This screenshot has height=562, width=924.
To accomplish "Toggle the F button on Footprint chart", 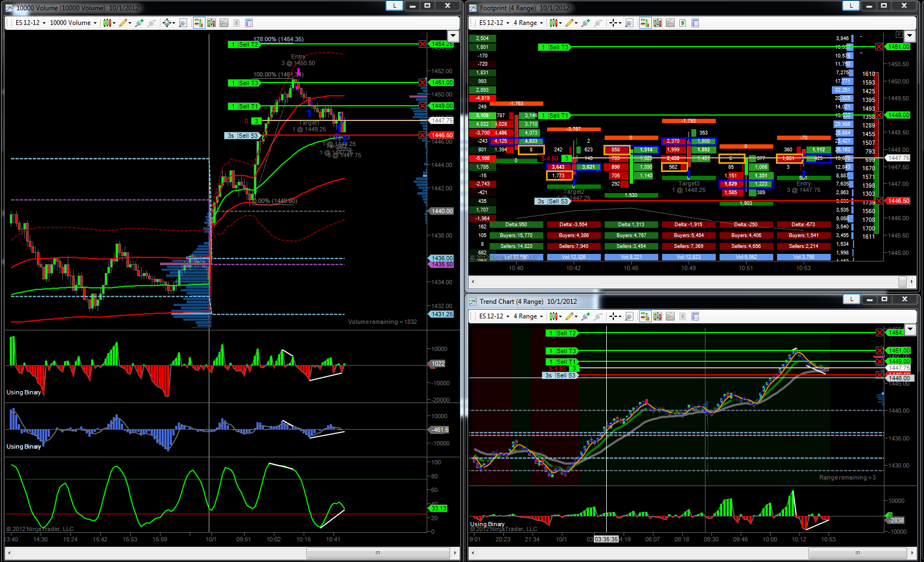I will tap(900, 35).
